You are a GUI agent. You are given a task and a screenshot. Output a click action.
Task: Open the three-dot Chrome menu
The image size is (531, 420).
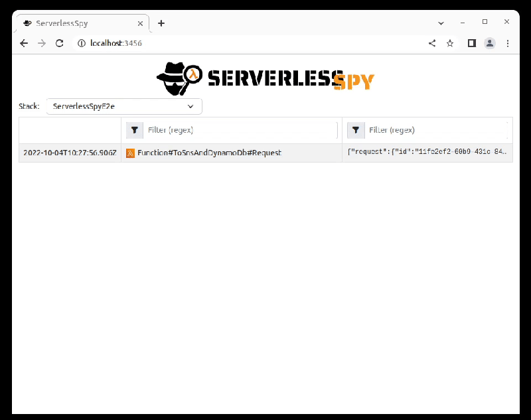[506, 42]
